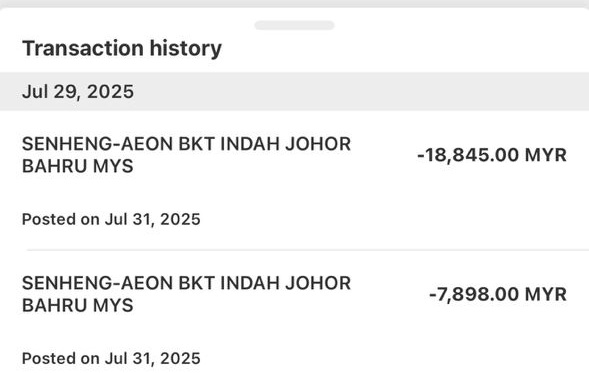Open the -7,898.00 MYR Senheng transaction

tap(294, 312)
